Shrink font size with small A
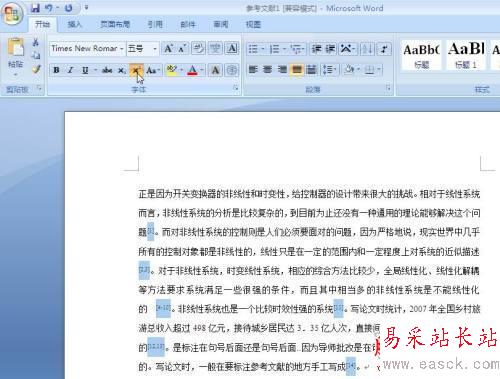 pos(182,49)
